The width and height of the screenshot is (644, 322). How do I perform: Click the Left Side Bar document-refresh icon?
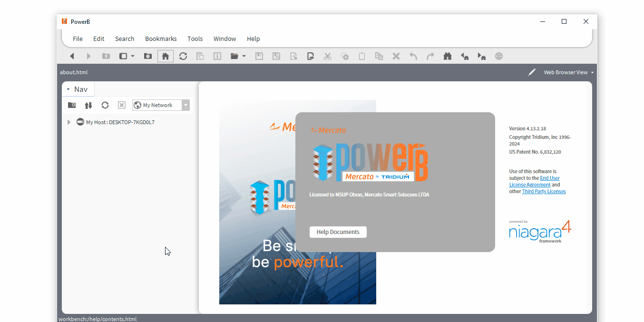(200, 56)
